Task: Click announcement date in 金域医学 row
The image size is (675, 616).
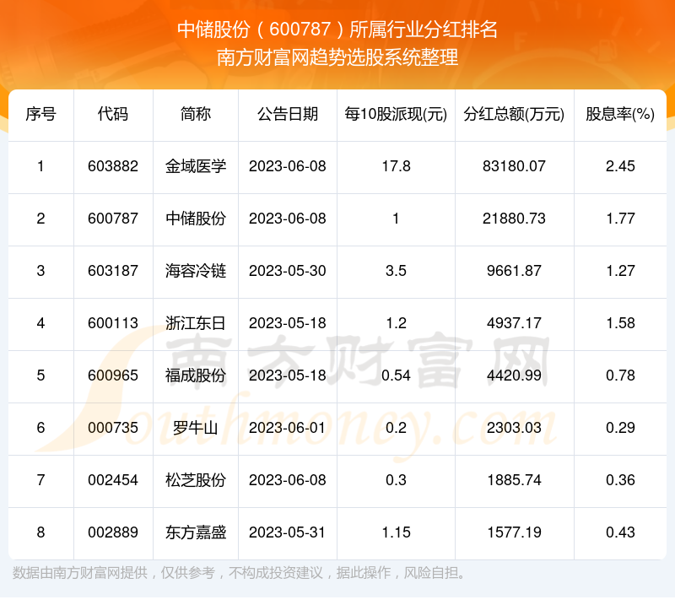Action: (x=288, y=166)
